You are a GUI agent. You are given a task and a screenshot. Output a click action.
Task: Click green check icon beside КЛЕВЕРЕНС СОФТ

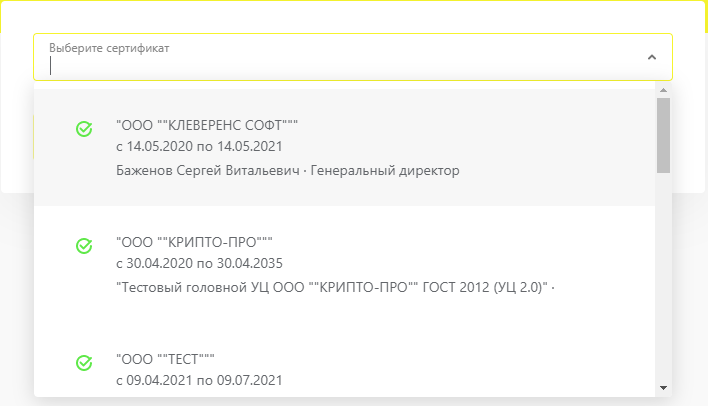(x=84, y=129)
